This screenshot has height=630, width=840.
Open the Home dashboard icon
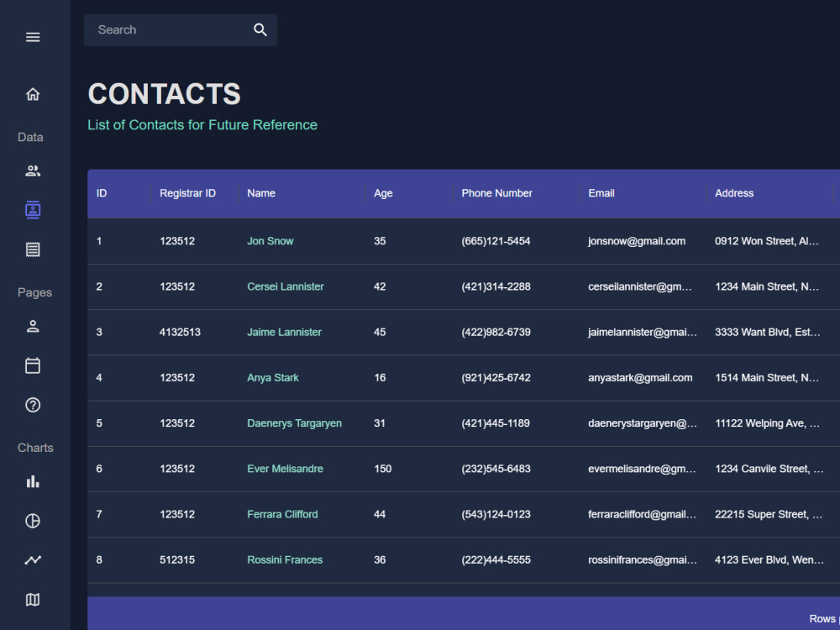click(33, 94)
